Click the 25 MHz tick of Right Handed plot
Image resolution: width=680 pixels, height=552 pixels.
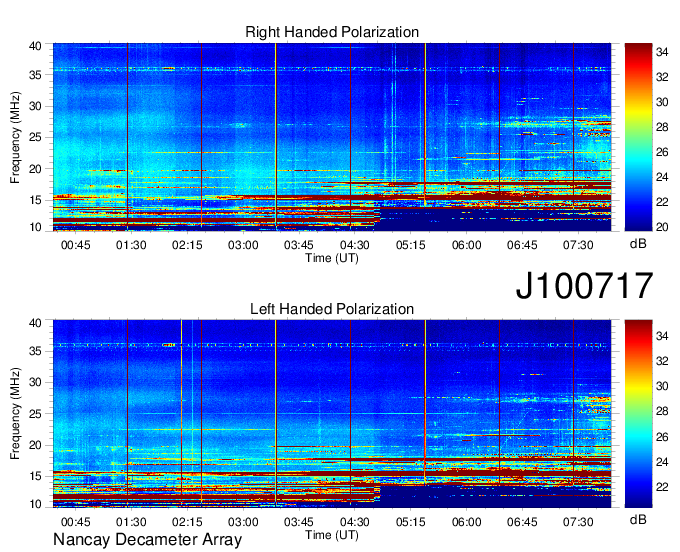point(35,137)
